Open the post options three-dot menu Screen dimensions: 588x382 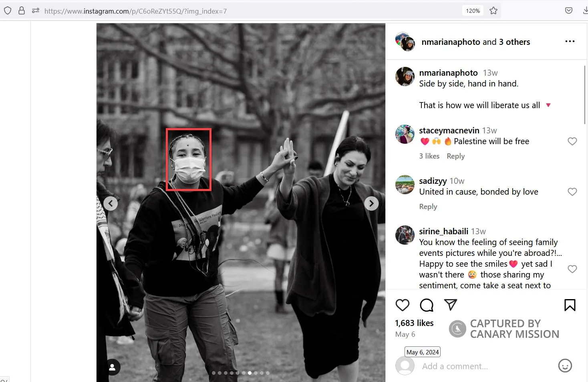point(570,41)
